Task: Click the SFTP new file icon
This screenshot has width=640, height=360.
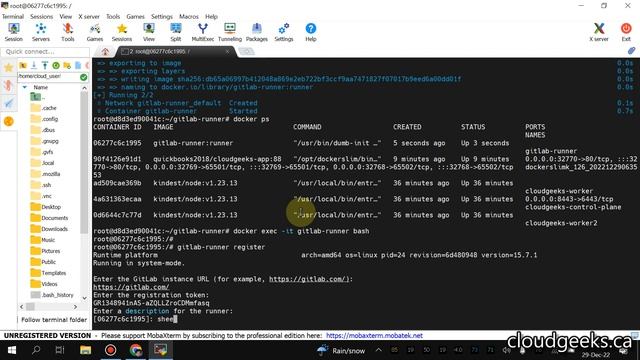Action: point(78,65)
